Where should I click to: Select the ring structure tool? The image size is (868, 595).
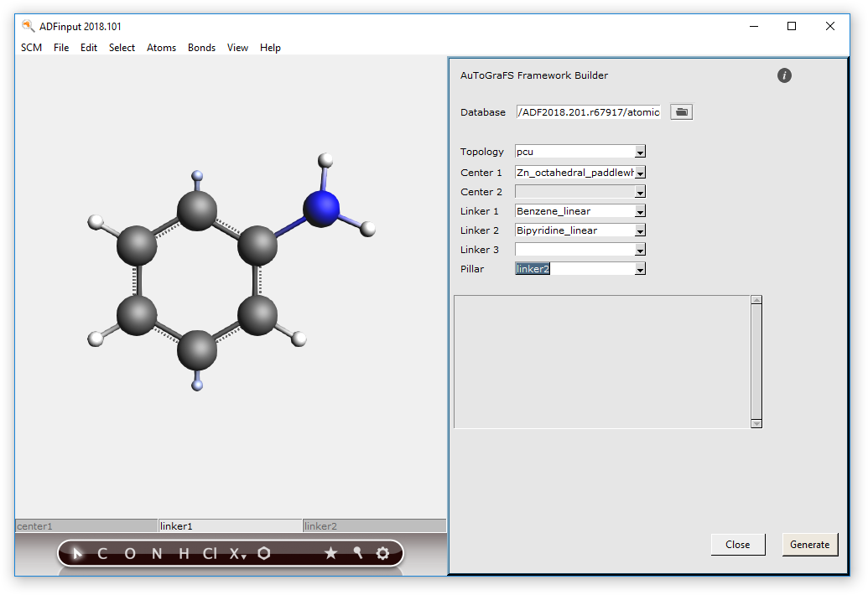point(264,553)
